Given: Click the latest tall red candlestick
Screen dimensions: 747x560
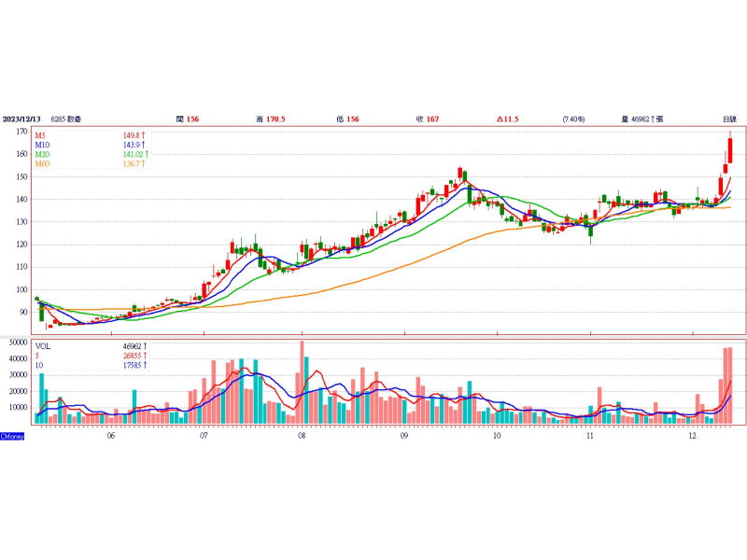Looking at the screenshot, I should pyautogui.click(x=730, y=150).
